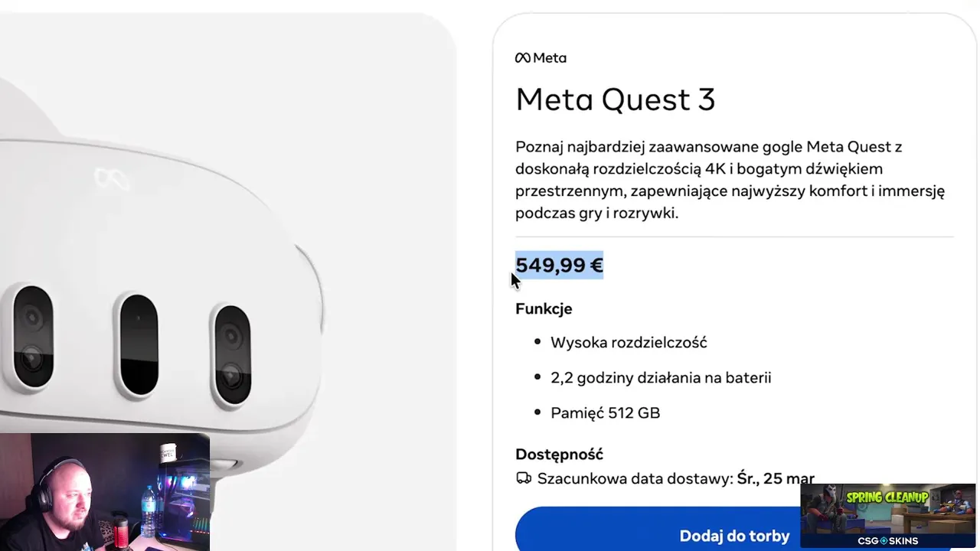Click the Meta logo on the headset
This screenshot has height=551, width=980.
pos(112,179)
